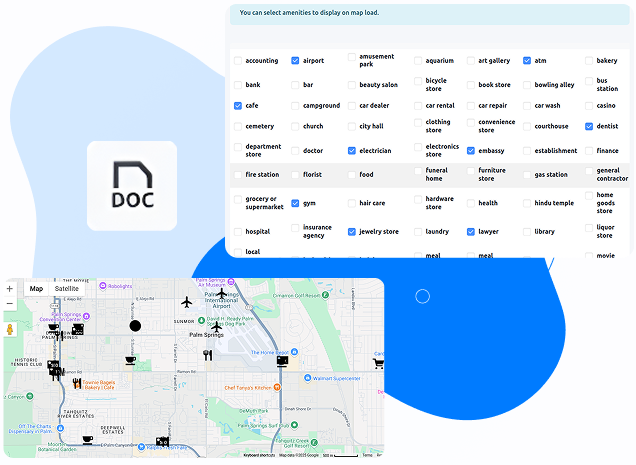Open the Keyboard shortcuts link
The height and width of the screenshot is (465, 636).
(257, 455)
